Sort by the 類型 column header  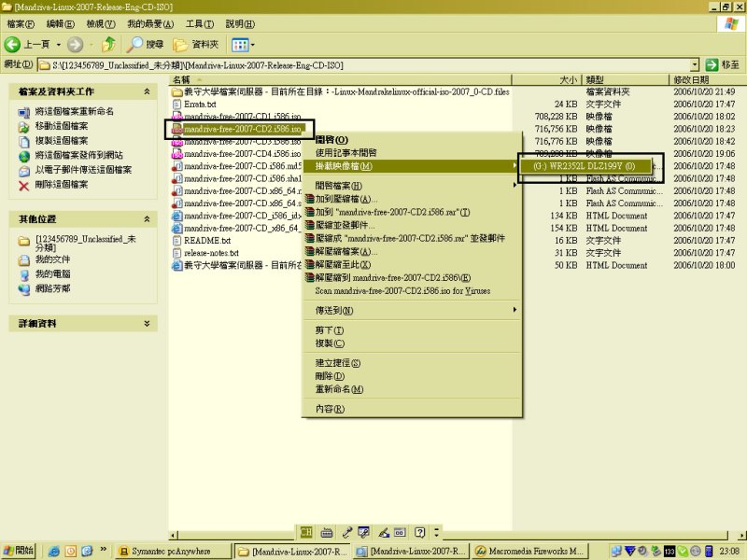tap(626, 80)
